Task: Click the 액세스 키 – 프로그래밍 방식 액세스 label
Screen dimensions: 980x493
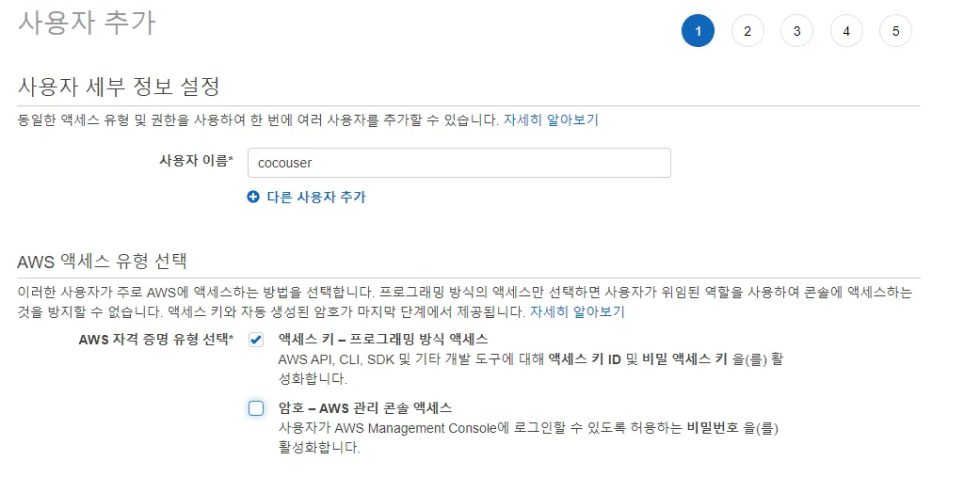Action: click(x=383, y=339)
